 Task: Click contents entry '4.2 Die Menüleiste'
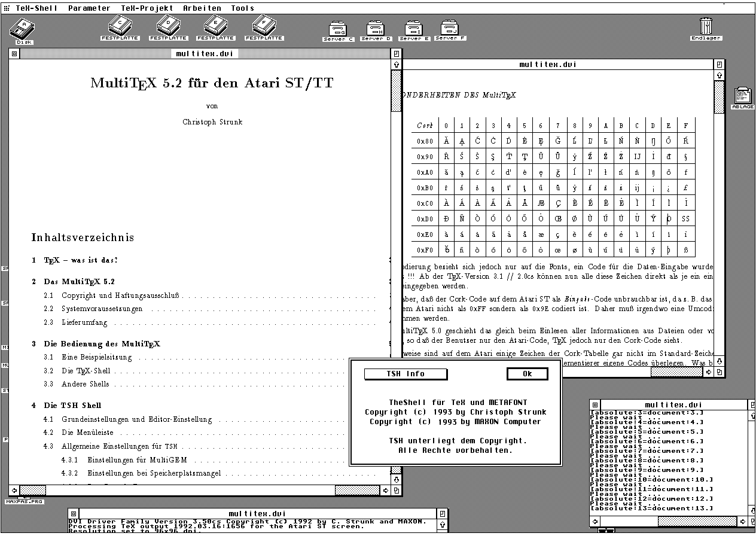point(78,433)
